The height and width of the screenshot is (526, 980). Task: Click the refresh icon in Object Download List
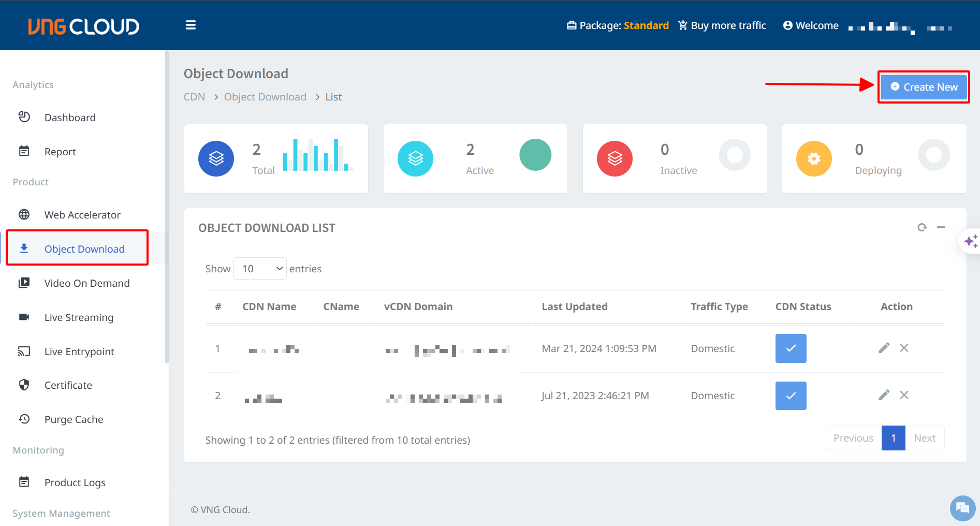point(922,227)
